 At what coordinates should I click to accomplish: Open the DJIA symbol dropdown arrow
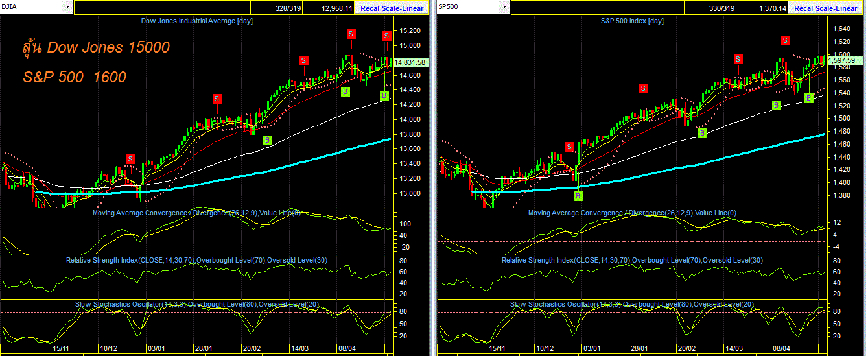click(68, 7)
